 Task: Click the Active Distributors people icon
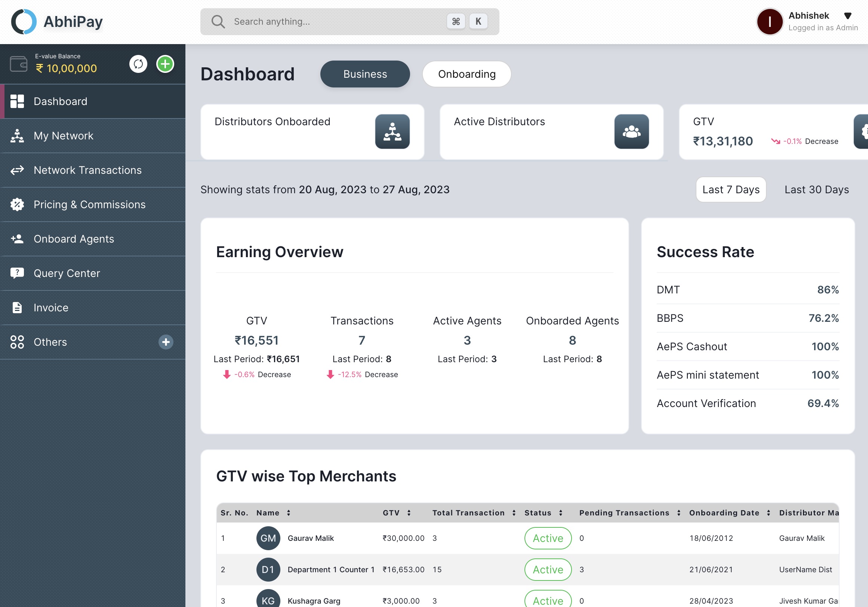631,132
